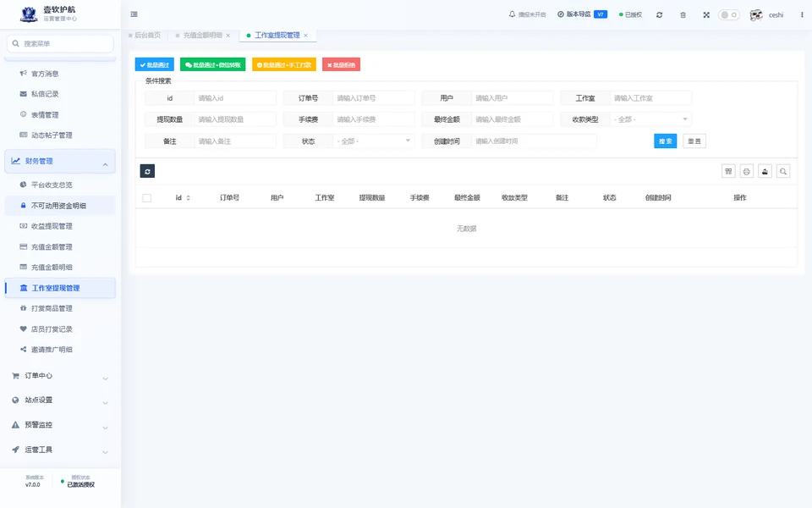The image size is (812, 508).
Task: Click the export icon above the table
Action: pyautogui.click(x=765, y=171)
